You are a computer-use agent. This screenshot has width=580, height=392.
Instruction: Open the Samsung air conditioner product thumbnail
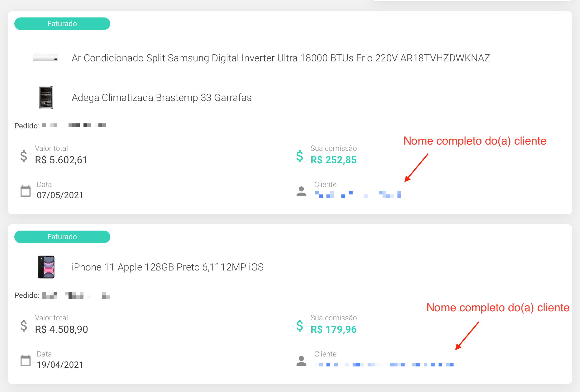[x=45, y=58]
